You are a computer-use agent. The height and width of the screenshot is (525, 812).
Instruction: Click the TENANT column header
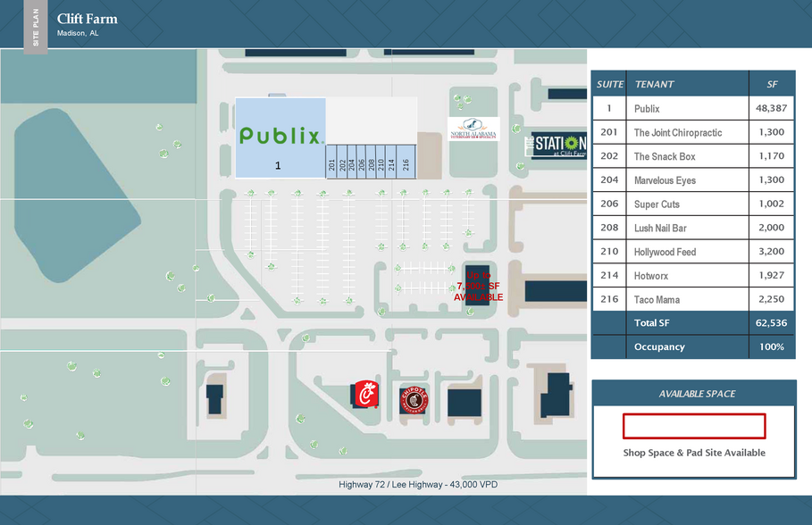point(654,85)
